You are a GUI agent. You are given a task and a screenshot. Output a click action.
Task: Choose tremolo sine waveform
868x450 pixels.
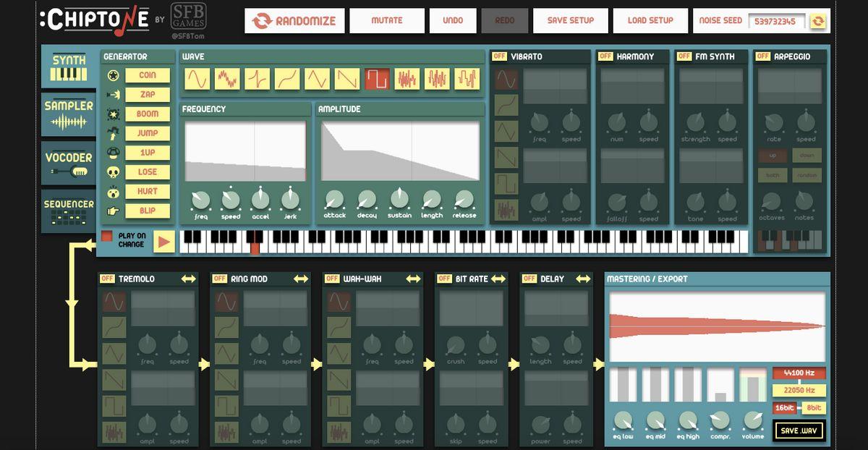[x=114, y=302]
